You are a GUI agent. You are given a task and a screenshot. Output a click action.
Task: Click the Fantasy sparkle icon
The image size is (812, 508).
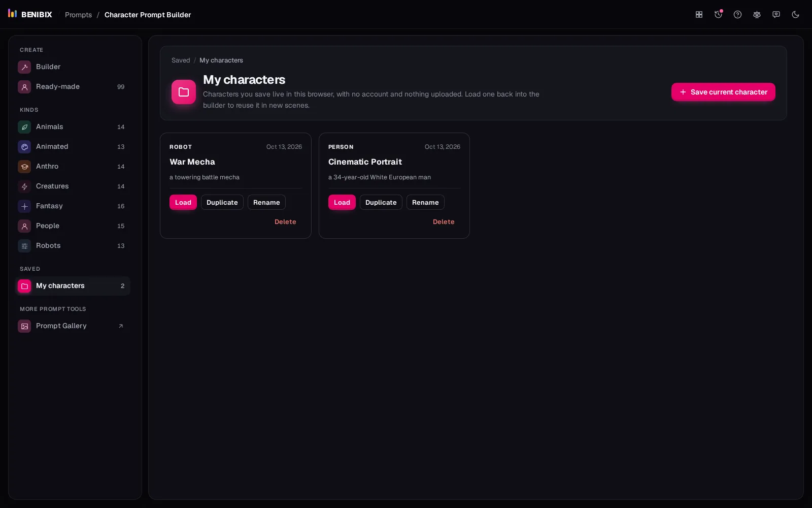[24, 206]
